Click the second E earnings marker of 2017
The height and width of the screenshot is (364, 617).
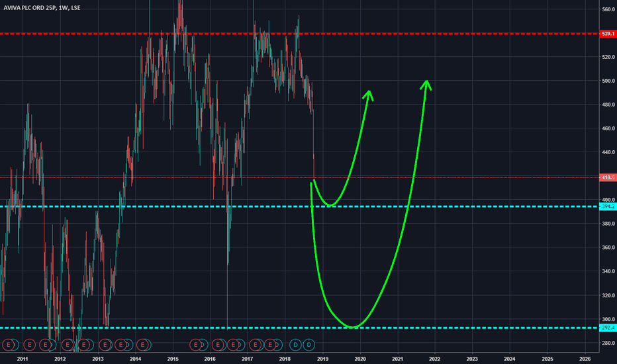(x=270, y=345)
